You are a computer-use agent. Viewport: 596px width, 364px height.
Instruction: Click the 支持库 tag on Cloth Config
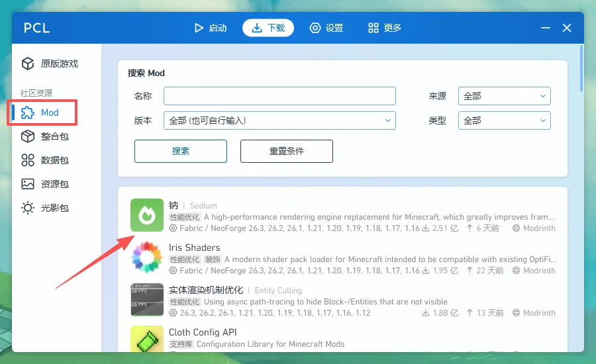pos(181,344)
